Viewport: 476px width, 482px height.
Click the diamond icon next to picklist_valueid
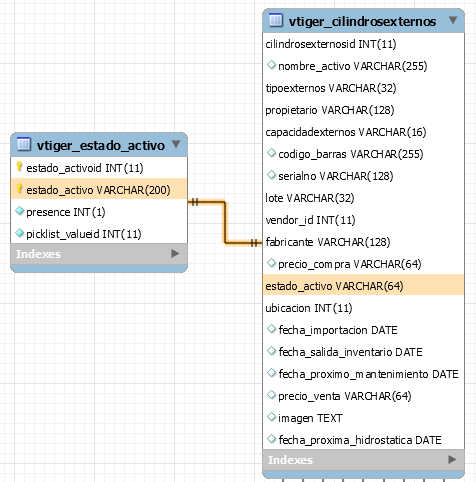point(20,233)
